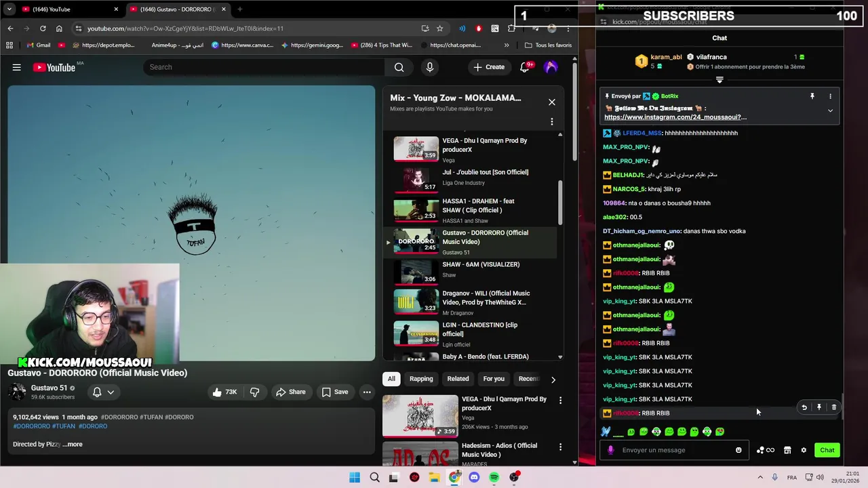Show more of the video description
This screenshot has height=488, width=868.
click(73, 445)
